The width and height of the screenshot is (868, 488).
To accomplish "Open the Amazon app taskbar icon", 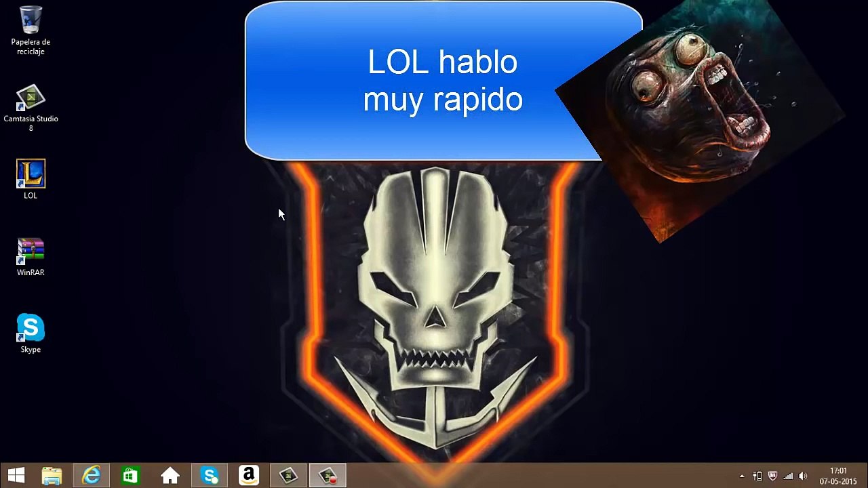I will pyautogui.click(x=249, y=476).
